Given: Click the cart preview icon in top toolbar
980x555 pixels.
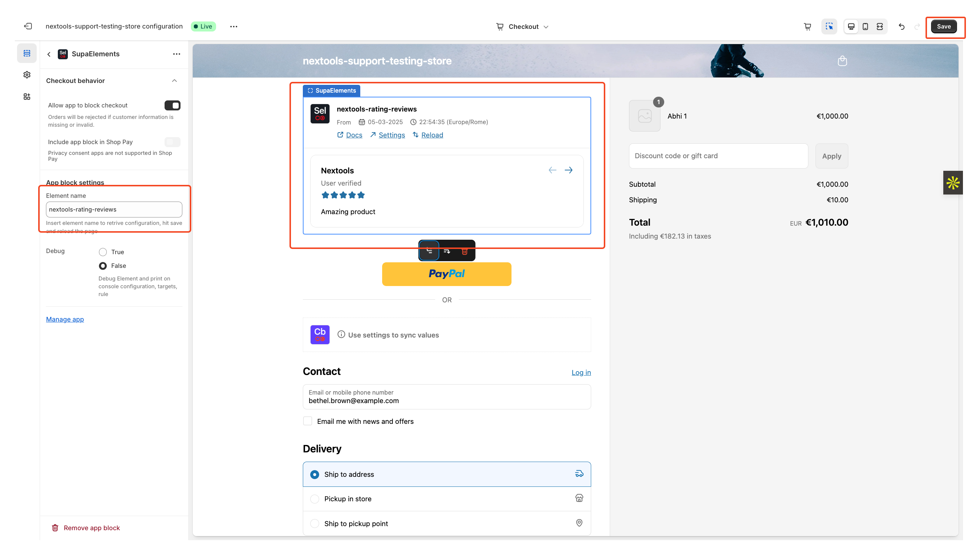Looking at the screenshot, I should (807, 26).
